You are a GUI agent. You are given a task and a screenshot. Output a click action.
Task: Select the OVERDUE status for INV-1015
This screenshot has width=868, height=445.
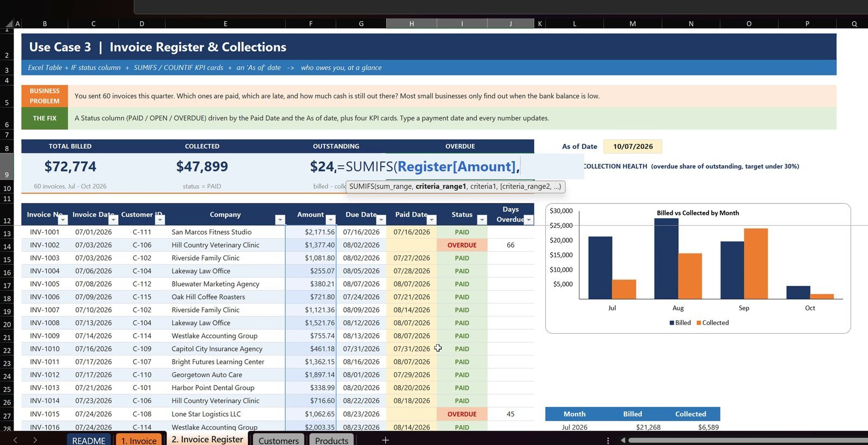pos(462,414)
